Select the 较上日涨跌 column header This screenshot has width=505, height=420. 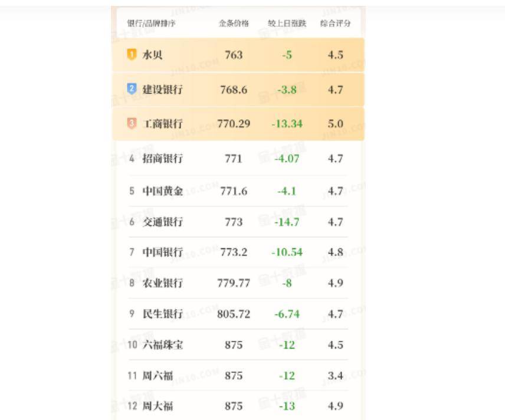pyautogui.click(x=287, y=23)
